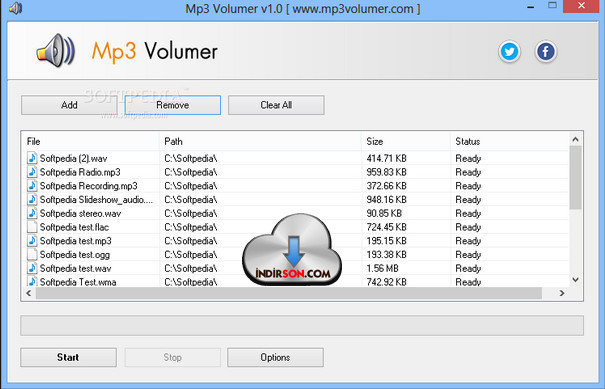Screen dimensions: 605x389
Task: Select the Softpedia test.flac file name
Action: (x=74, y=227)
